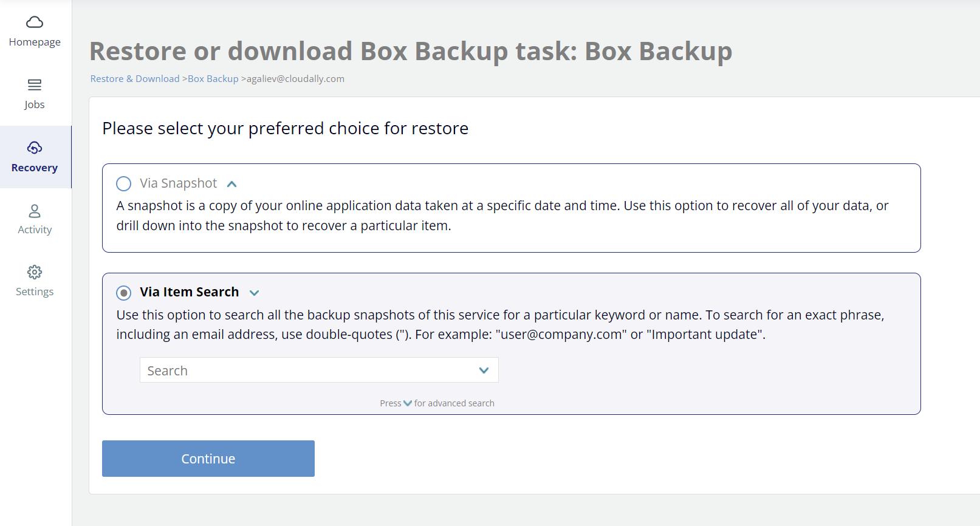Open the Activity user icon
Viewport: 980px width, 526px height.
(x=35, y=211)
